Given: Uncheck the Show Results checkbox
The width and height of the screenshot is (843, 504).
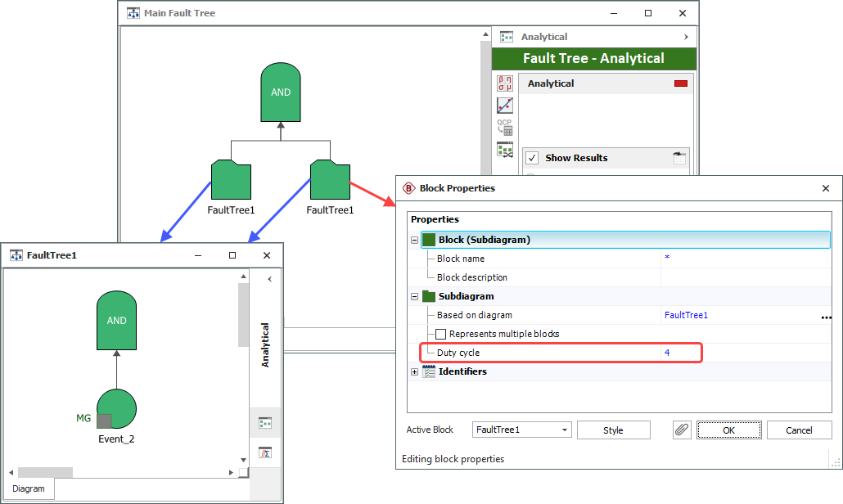Looking at the screenshot, I should point(532,159).
